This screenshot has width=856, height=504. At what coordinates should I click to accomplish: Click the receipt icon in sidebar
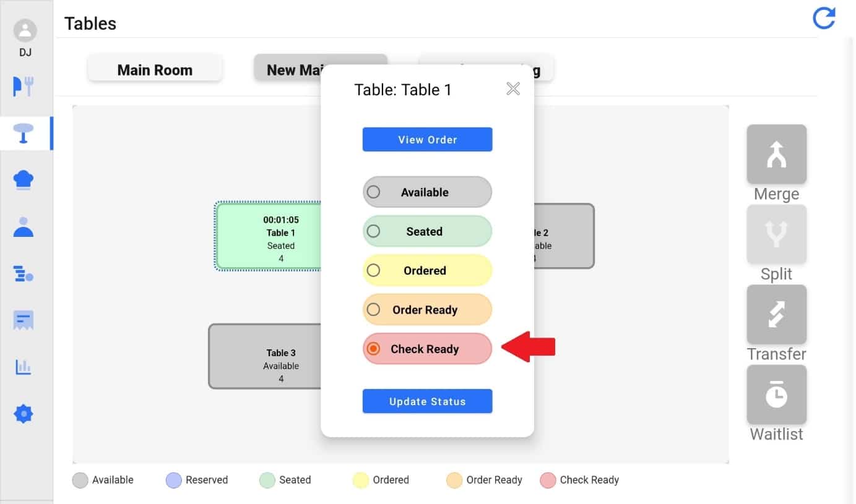[24, 320]
